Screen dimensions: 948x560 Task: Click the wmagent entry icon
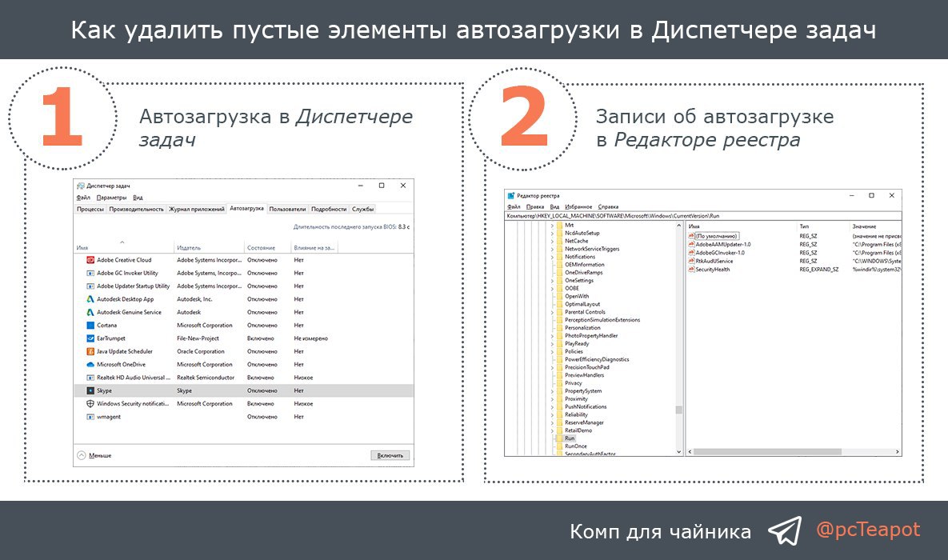tap(90, 417)
